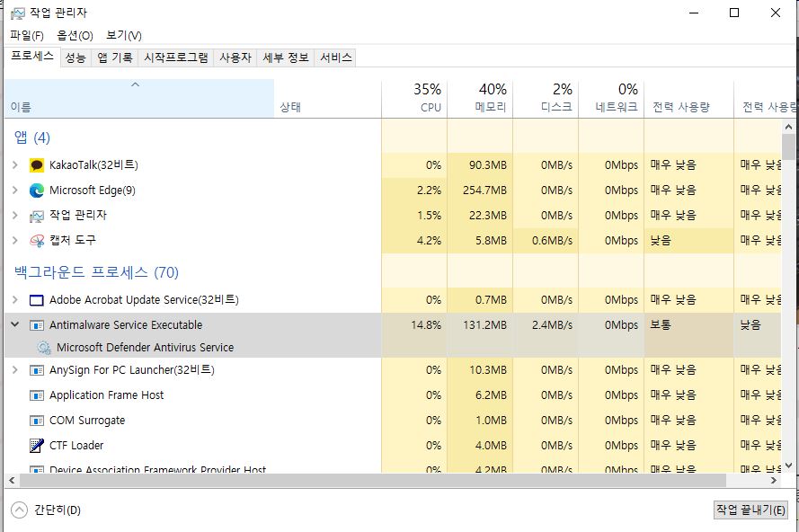Sort by the 메모리 column header
799x532 pixels.
[x=480, y=99]
